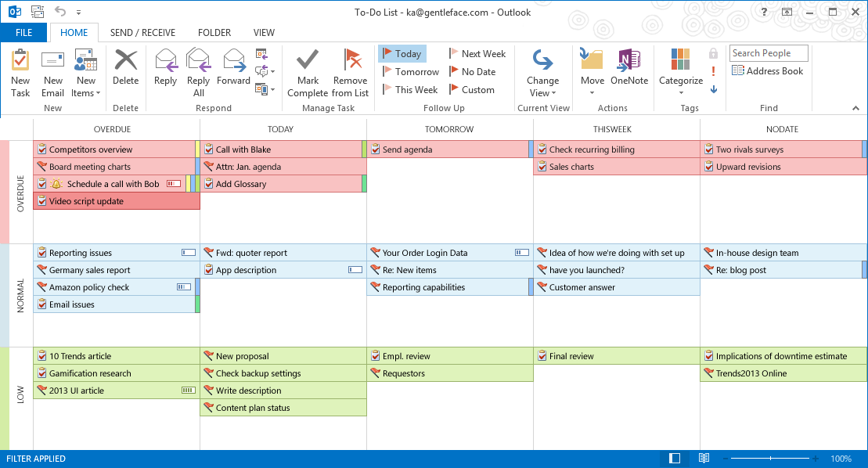
Task: Set Low Importance with blue arrow
Action: tap(714, 89)
